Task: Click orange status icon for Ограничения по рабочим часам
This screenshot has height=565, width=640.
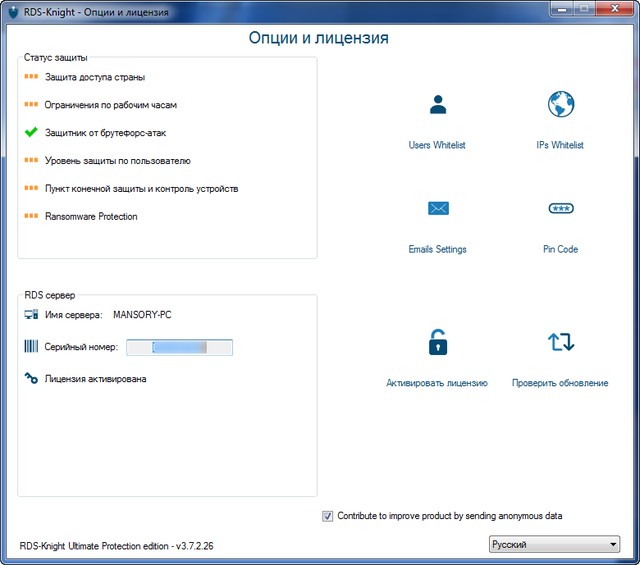Action: click(31, 105)
